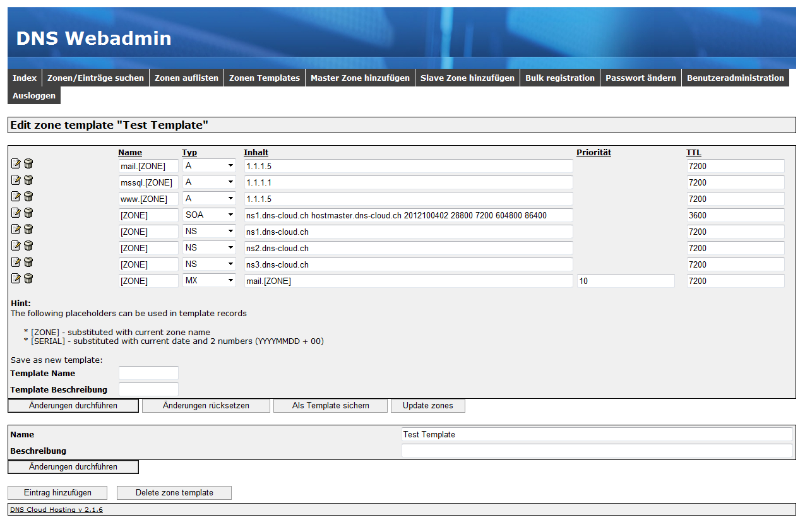Follow the DNS Cloud Hosting v 2.1.6 link
The image size is (805, 532).
pyautogui.click(x=56, y=510)
